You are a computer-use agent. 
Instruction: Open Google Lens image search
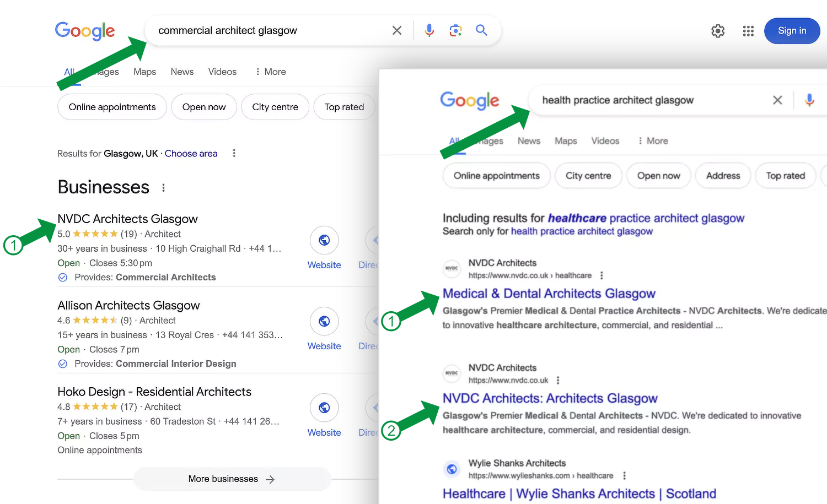[x=455, y=30]
